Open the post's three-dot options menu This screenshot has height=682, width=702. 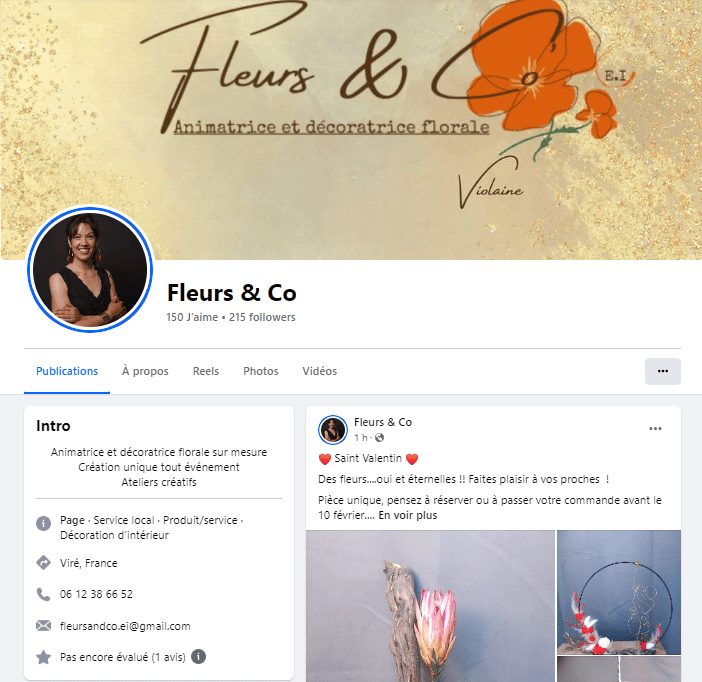click(x=655, y=429)
